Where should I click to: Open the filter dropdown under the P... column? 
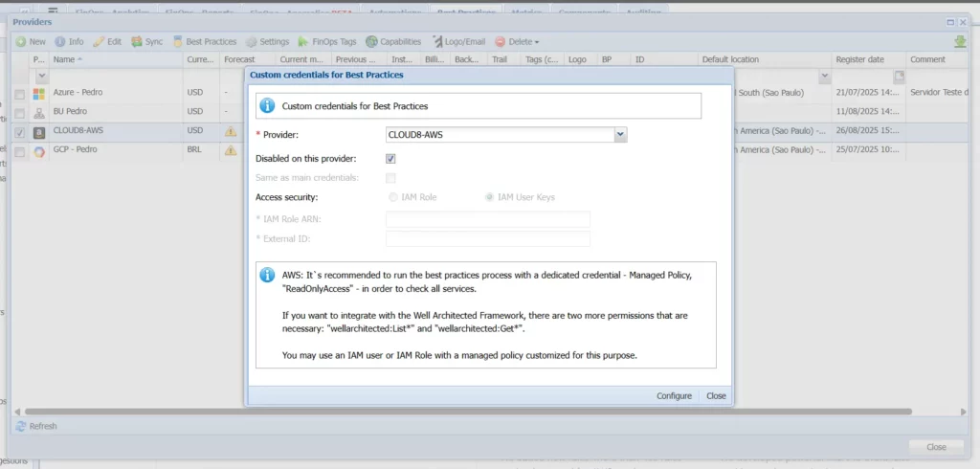click(40, 76)
